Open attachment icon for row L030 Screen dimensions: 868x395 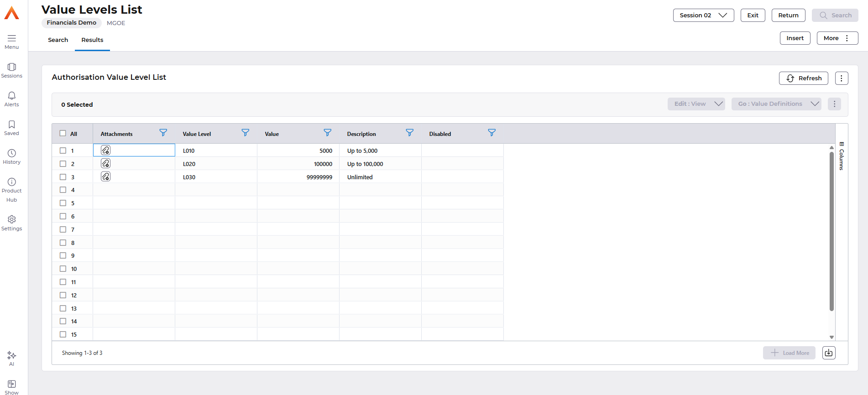coord(105,177)
